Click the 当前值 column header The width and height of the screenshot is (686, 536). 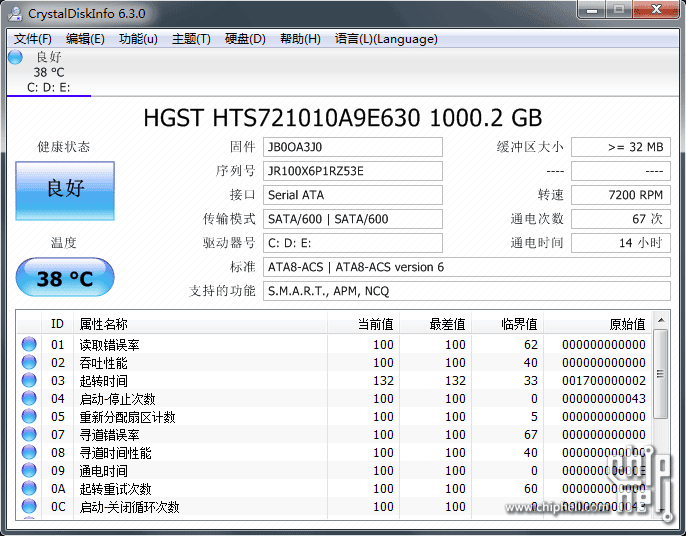[x=363, y=324]
